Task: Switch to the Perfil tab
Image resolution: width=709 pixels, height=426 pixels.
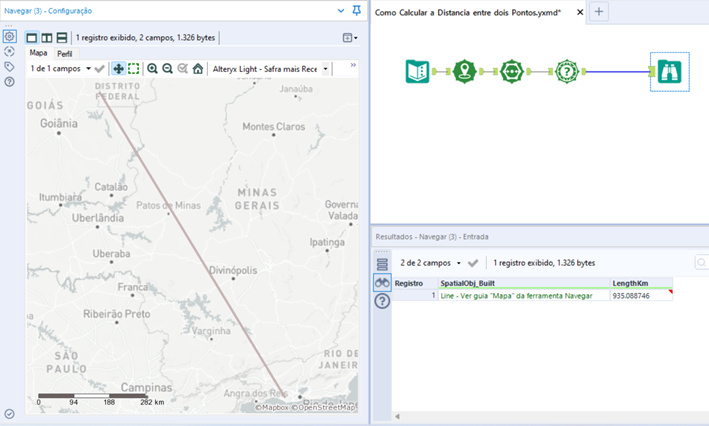Action: click(x=65, y=54)
